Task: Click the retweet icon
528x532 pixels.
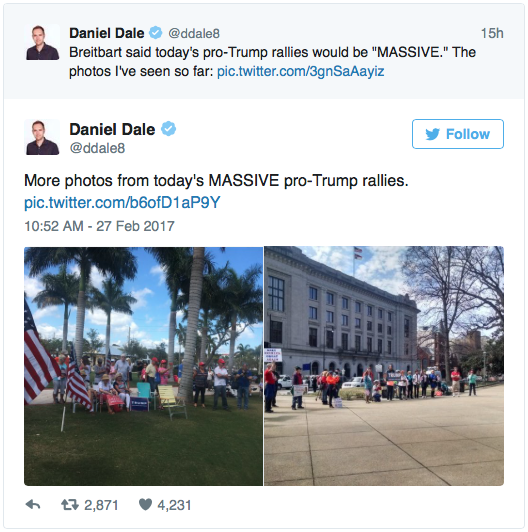Action: click(70, 505)
